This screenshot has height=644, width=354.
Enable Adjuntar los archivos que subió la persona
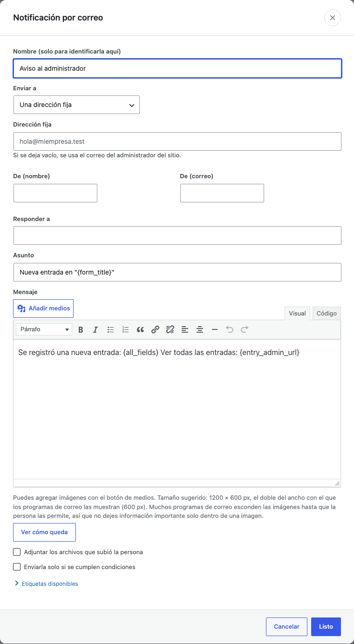(17, 552)
